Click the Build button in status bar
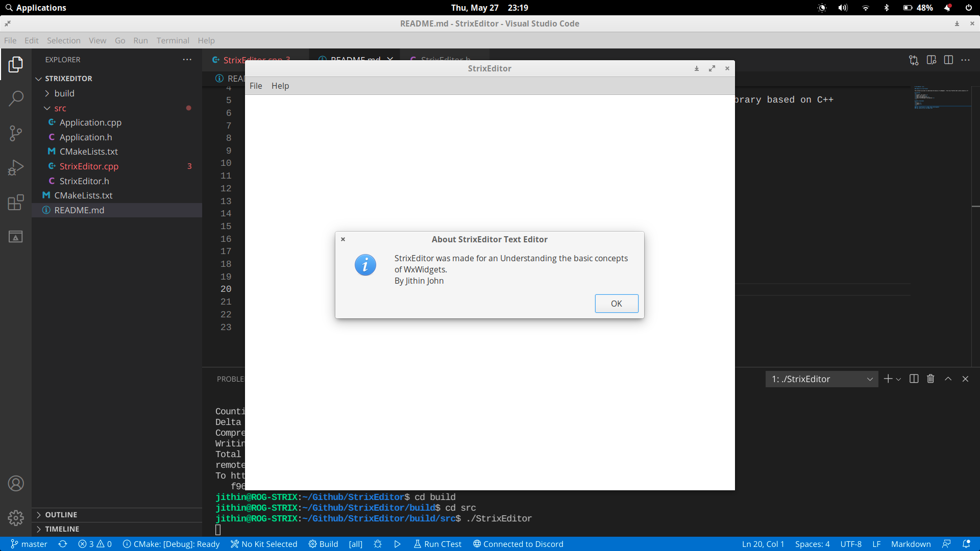 click(x=323, y=544)
